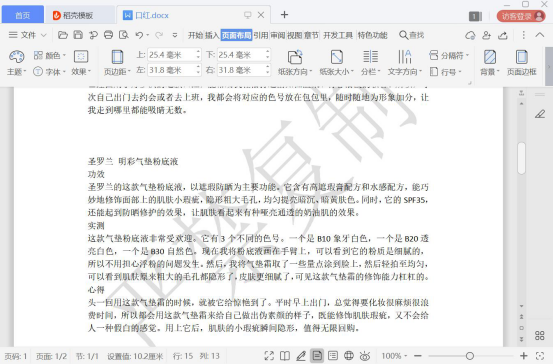
Task: Enter fullscreen view from status bar
Action: coord(269,356)
